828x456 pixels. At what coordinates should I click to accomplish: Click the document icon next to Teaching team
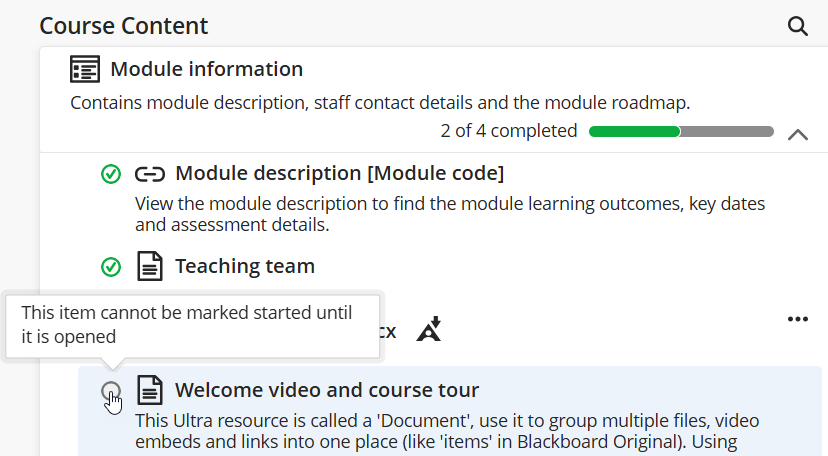(150, 267)
